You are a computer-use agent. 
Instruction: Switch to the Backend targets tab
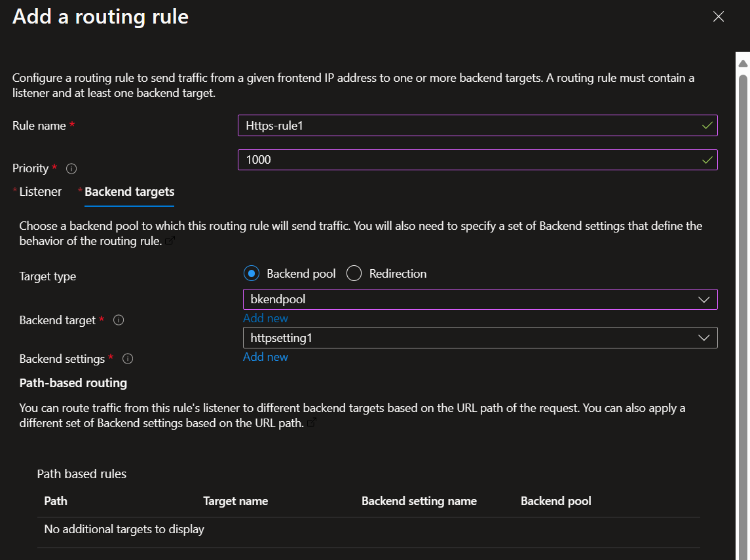[129, 191]
